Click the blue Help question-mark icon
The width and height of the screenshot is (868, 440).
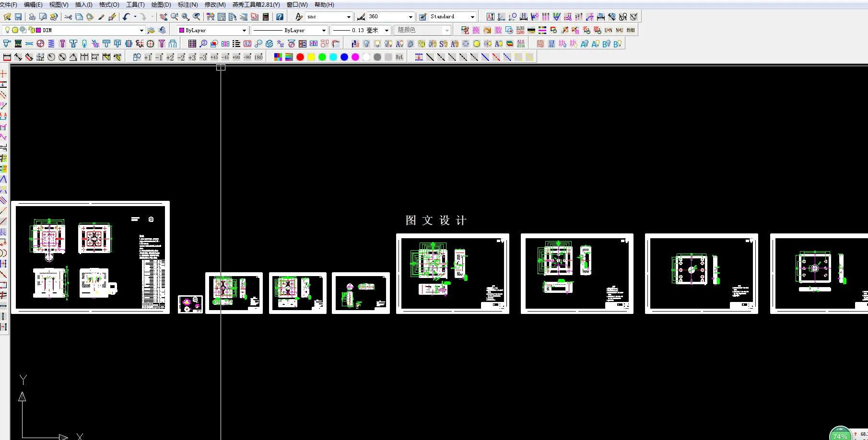(x=280, y=17)
